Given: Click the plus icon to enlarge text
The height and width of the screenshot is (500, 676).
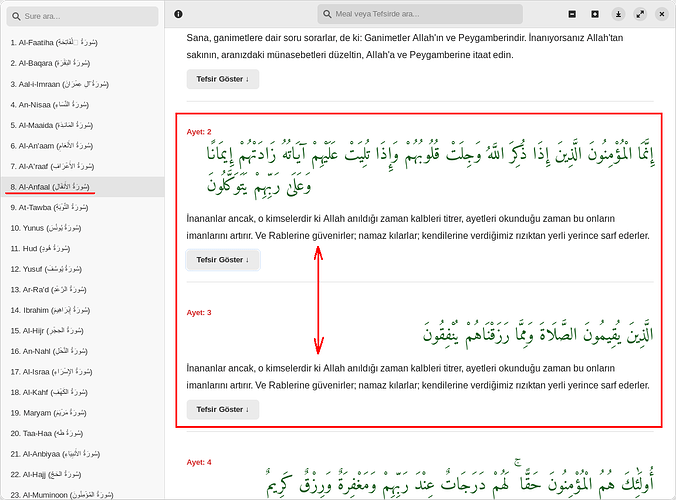Looking at the screenshot, I should tap(595, 15).
